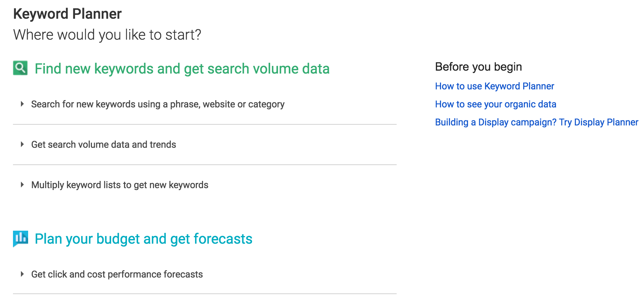Click the 'Find new keywords and get search volume data' heading
644x297 pixels.
[182, 68]
